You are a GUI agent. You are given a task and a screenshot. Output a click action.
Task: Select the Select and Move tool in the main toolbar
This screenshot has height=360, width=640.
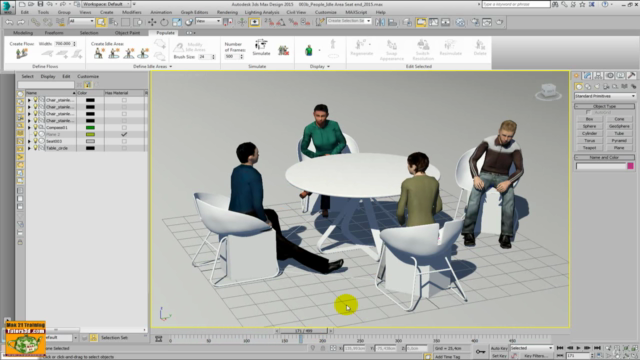[152, 22]
